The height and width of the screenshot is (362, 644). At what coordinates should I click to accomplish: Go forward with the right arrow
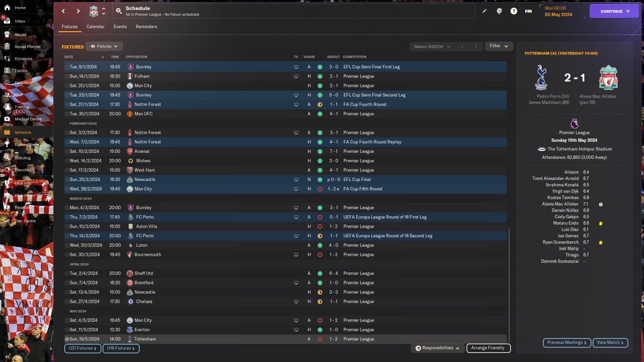(78, 11)
